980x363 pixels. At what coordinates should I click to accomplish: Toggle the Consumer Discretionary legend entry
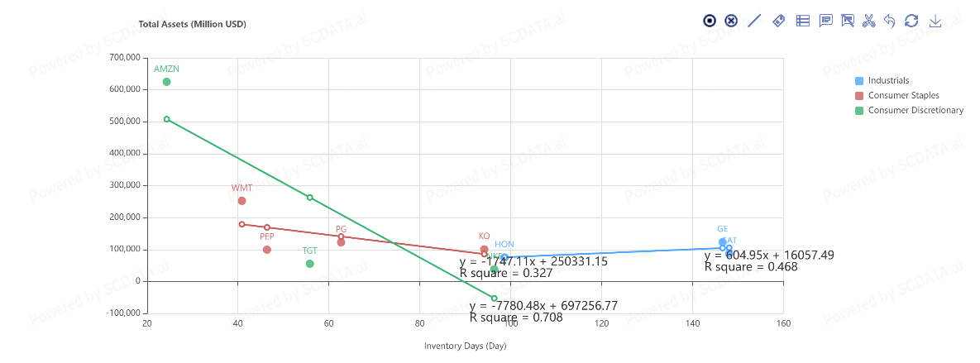pos(915,110)
